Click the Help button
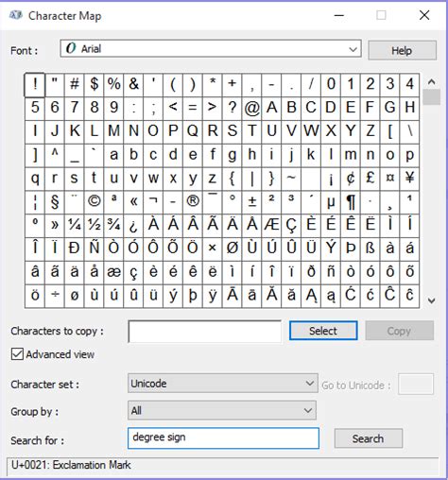 pos(402,50)
